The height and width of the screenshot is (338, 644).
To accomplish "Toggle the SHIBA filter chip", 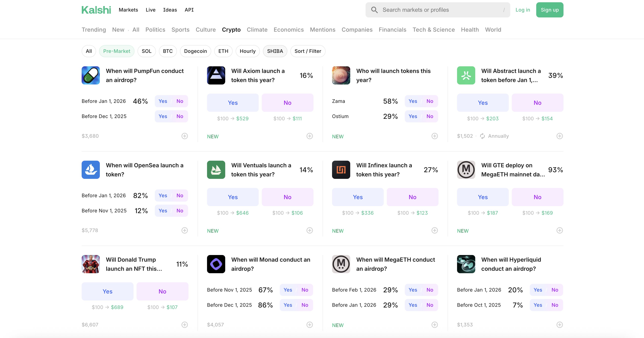I will (x=275, y=51).
